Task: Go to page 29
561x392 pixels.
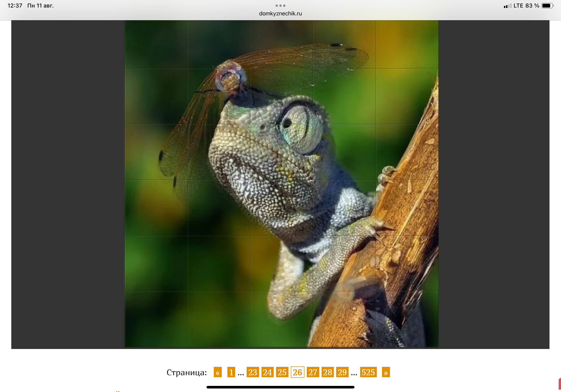Action: tap(342, 372)
